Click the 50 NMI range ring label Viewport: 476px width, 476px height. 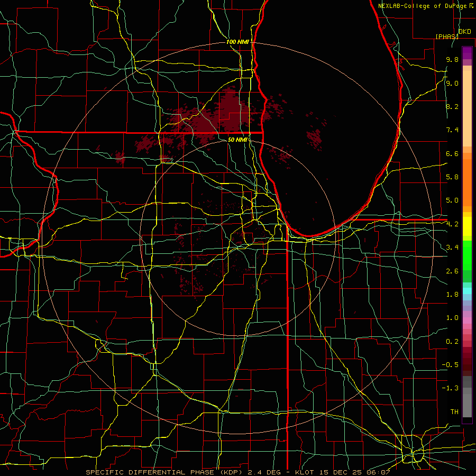237,140
